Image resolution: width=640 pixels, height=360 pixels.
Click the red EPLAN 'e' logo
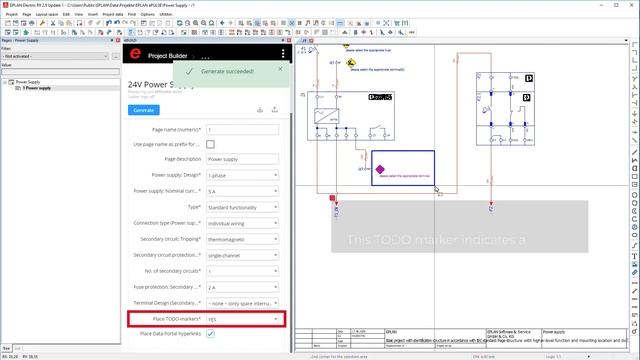pyautogui.click(x=135, y=54)
